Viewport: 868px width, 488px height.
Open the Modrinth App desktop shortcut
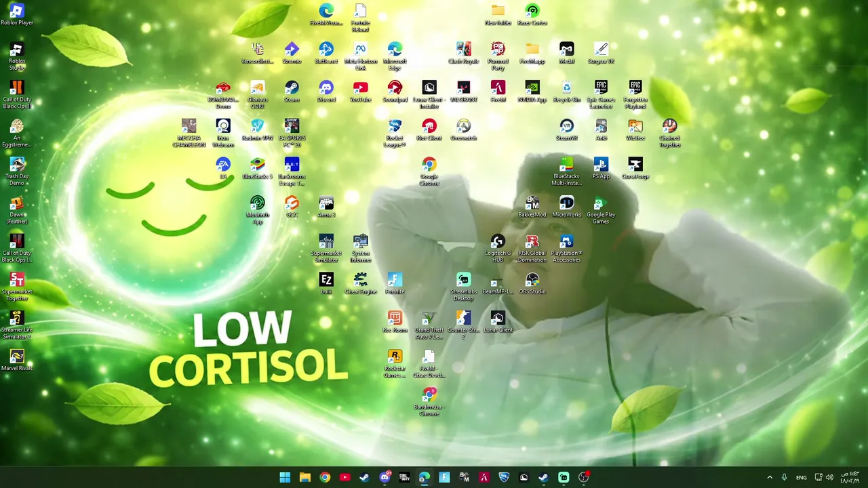[x=258, y=210]
